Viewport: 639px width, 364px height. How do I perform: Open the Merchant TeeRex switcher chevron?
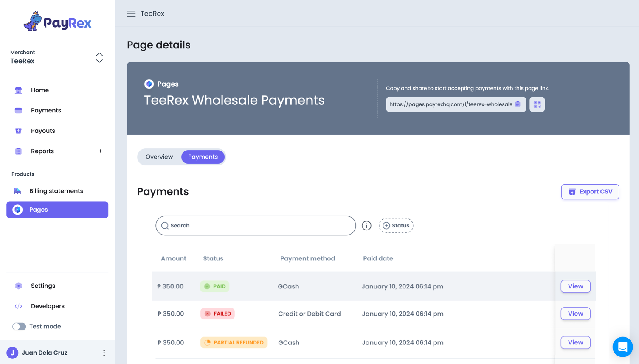point(99,58)
